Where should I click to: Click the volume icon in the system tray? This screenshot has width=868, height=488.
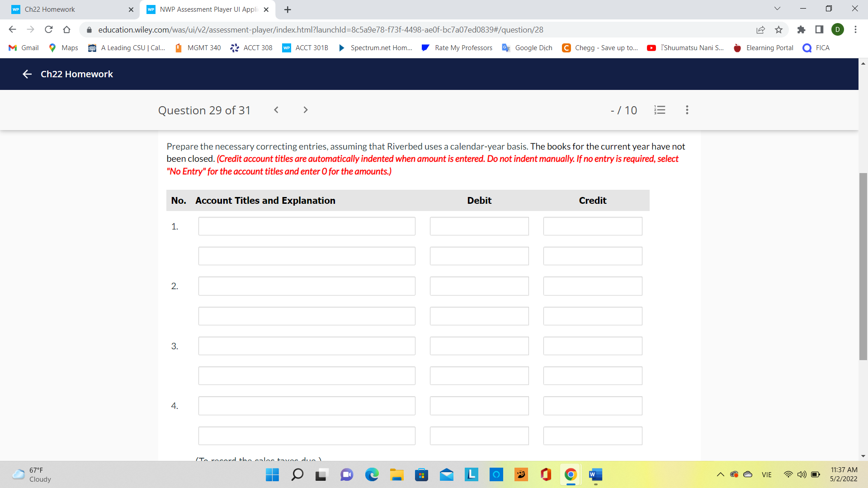coord(802,474)
